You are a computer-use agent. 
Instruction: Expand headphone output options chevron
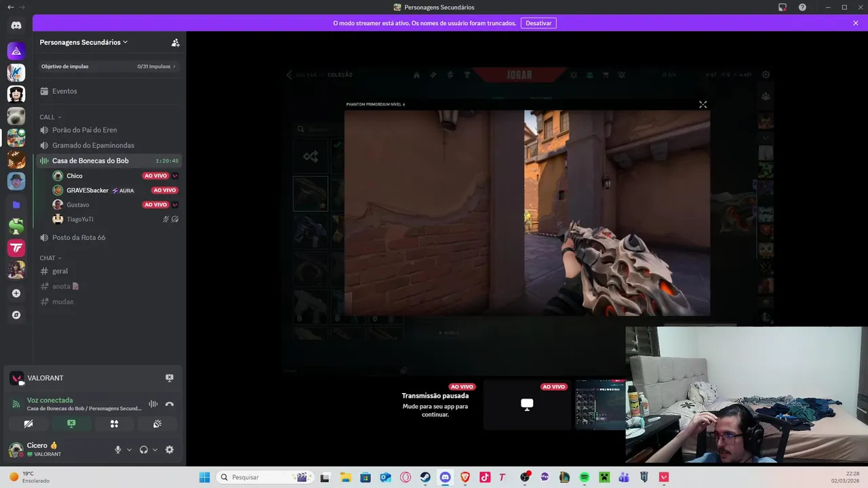(155, 449)
